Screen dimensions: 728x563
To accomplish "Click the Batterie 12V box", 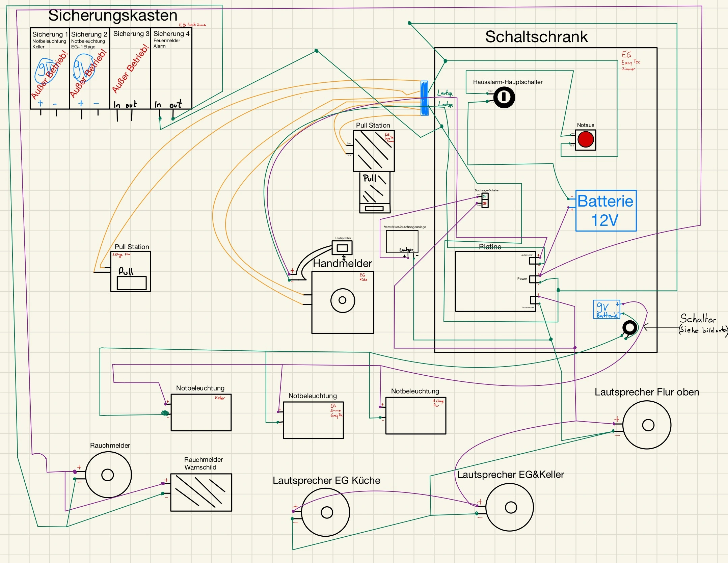I will (x=606, y=211).
